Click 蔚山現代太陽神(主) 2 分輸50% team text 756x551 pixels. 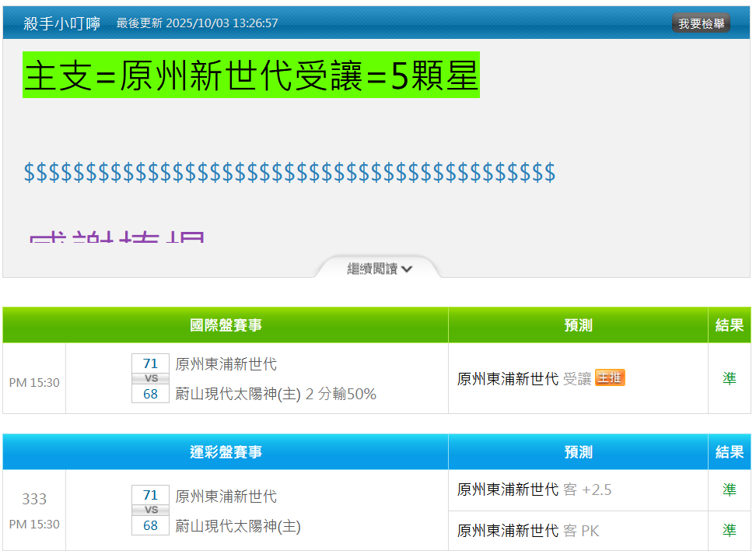coord(275,394)
